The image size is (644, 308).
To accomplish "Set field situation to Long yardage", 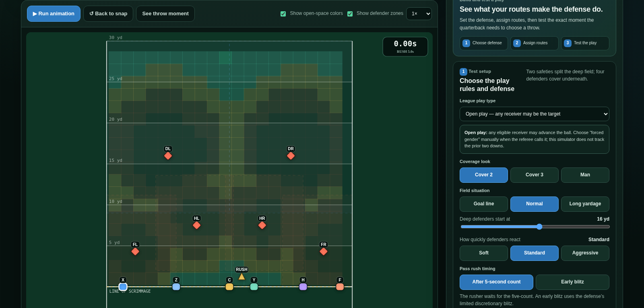I will click(585, 204).
